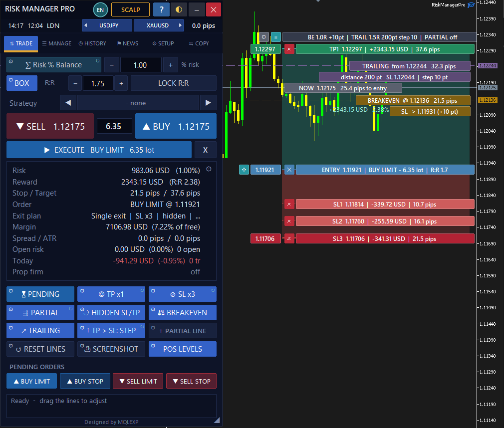
Task: Click the teal list icon above TP1
Action: coord(276,37)
